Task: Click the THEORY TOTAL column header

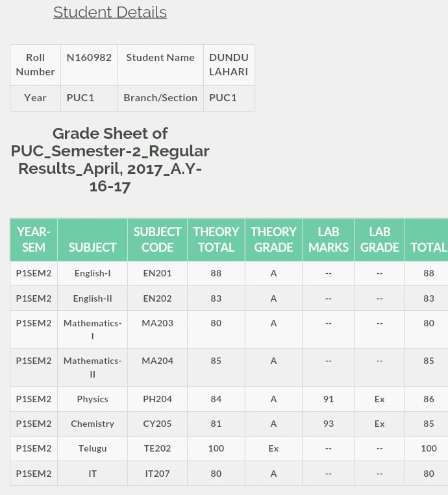Action: point(216,239)
